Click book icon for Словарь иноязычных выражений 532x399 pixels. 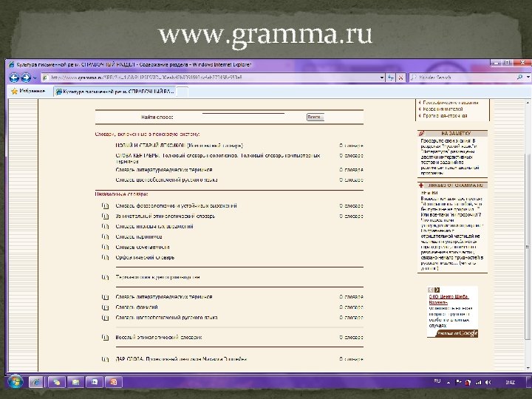point(105,227)
